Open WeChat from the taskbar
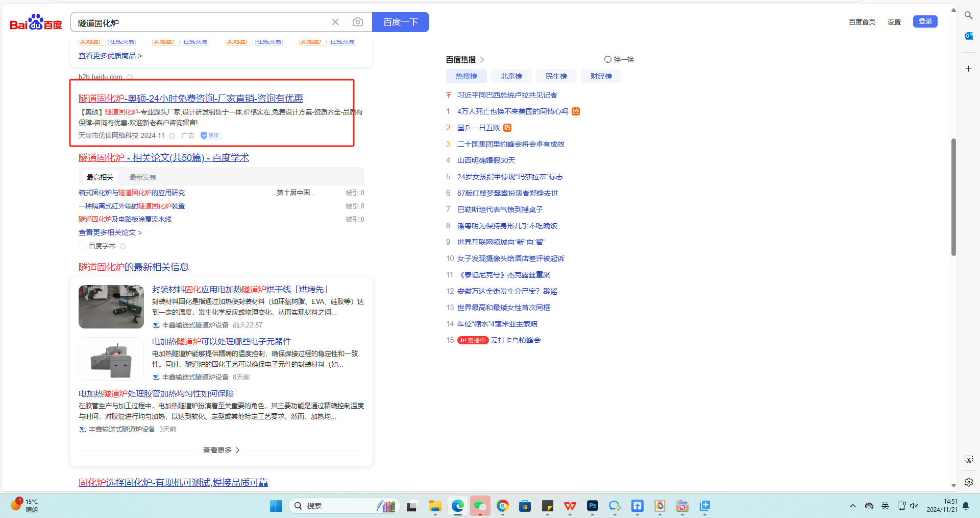980x518 pixels. click(x=480, y=506)
